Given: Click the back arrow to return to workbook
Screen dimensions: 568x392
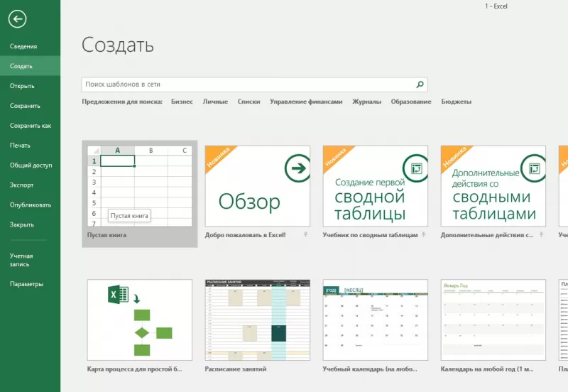Looking at the screenshot, I should (17, 19).
